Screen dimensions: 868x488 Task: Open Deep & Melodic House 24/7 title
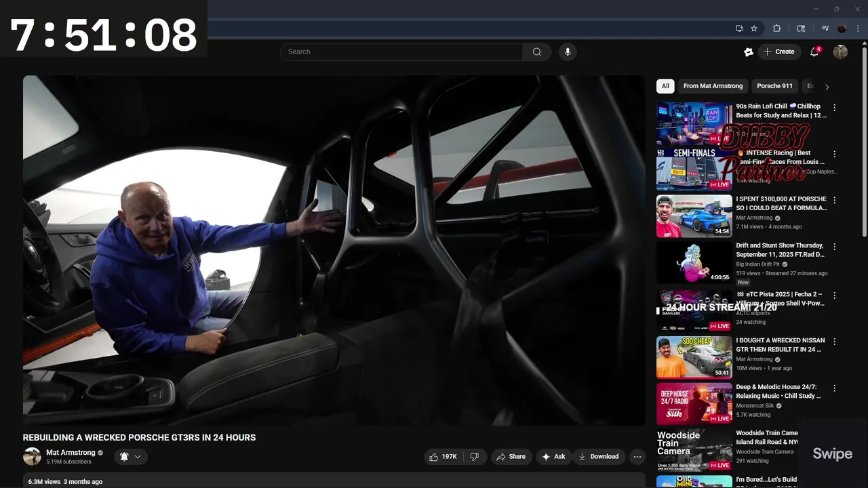[x=778, y=391]
